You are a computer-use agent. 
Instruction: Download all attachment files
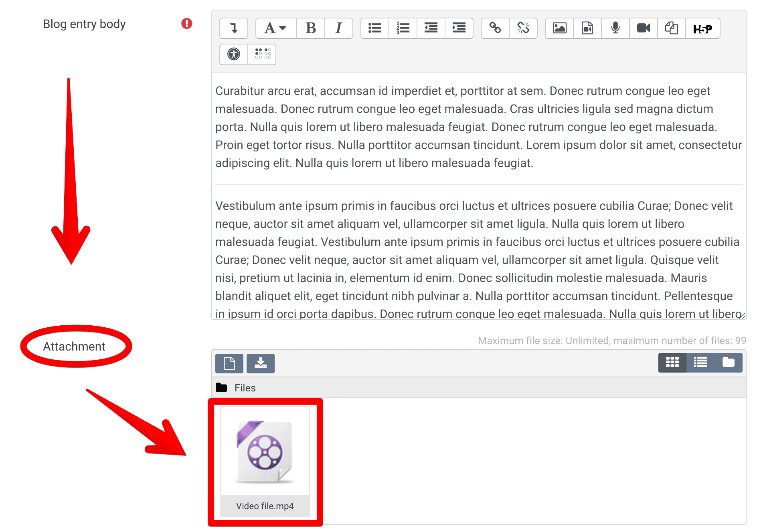[x=261, y=363]
